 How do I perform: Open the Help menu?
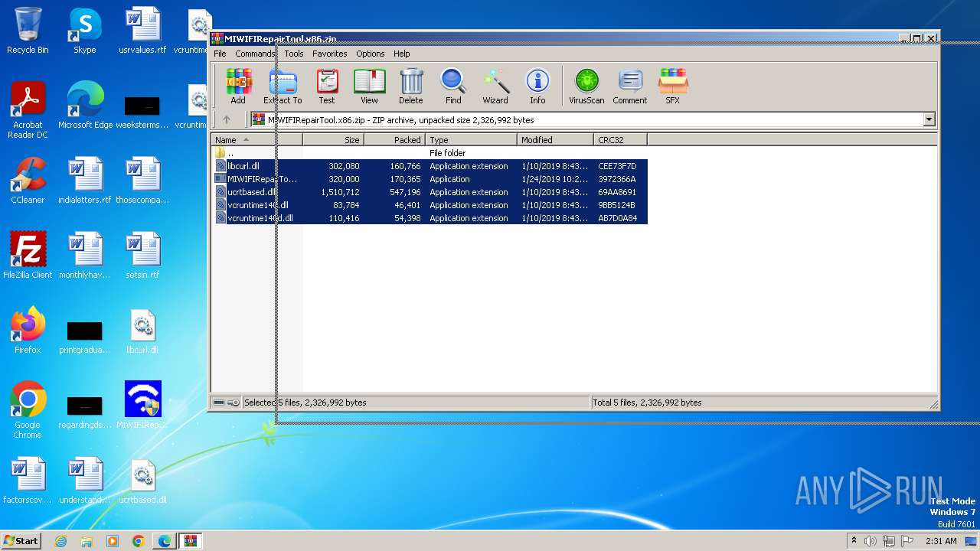pyautogui.click(x=402, y=54)
